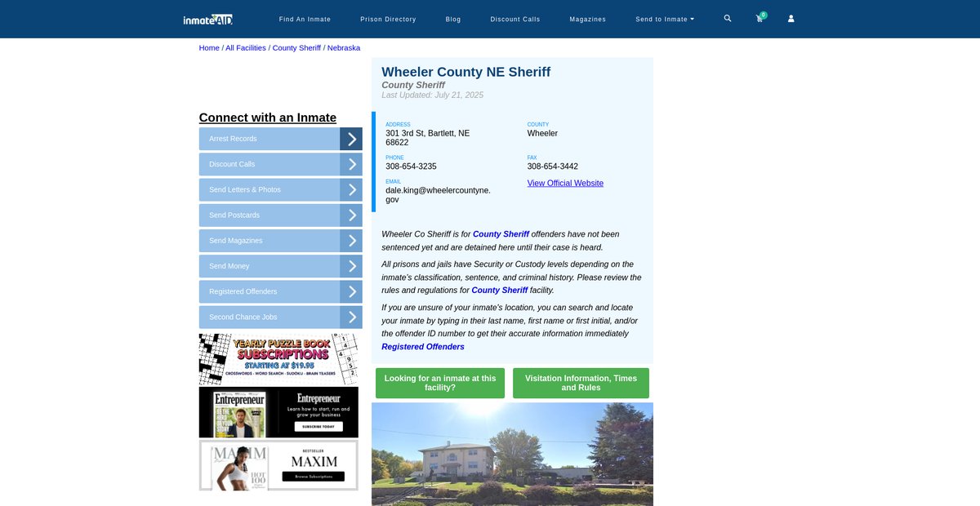
Task: Open Yearly Puzzle Book Subscriptions banner
Action: pos(278,359)
